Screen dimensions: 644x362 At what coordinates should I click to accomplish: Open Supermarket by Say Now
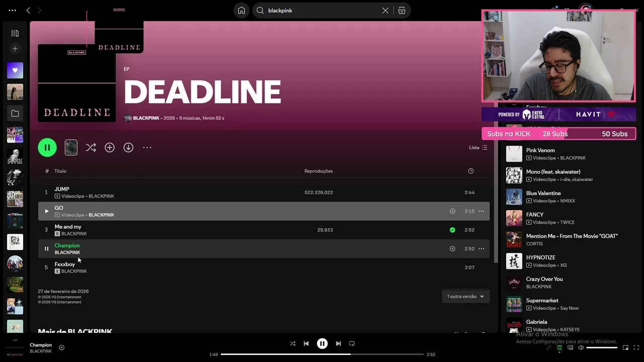569,304
